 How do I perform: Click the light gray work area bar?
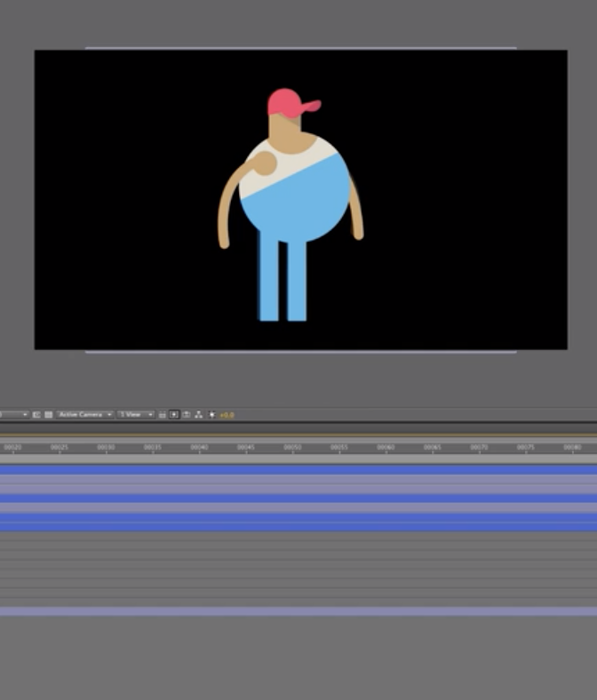point(298,458)
